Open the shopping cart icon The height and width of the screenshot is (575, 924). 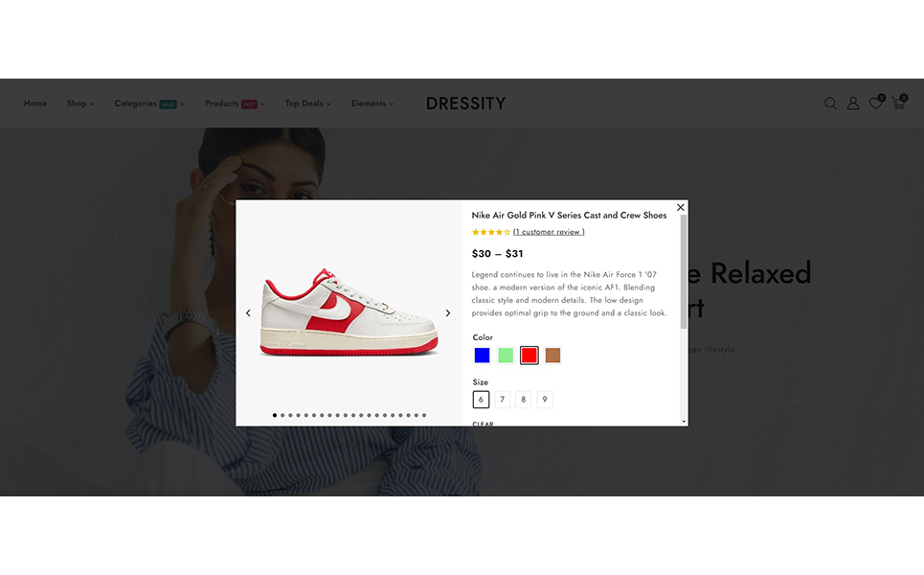[x=899, y=103]
